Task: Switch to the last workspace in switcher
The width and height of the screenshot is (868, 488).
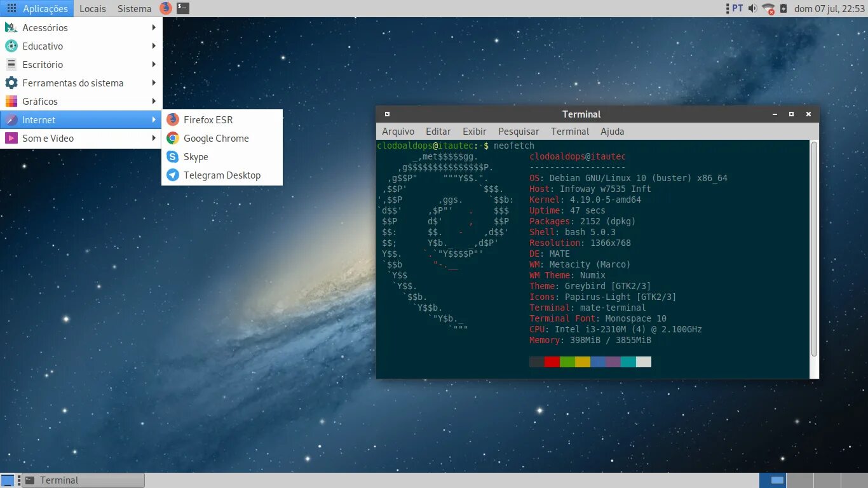Action: [854, 480]
